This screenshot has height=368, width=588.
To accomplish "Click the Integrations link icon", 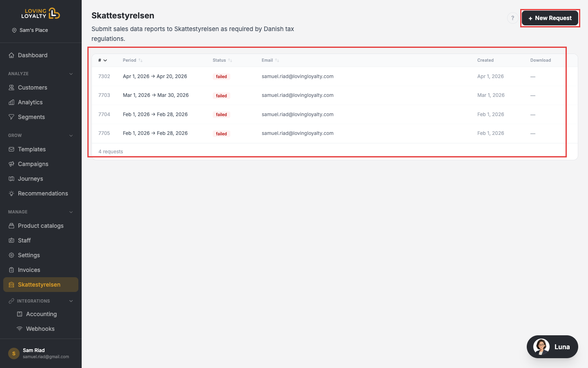I will [x=11, y=301].
